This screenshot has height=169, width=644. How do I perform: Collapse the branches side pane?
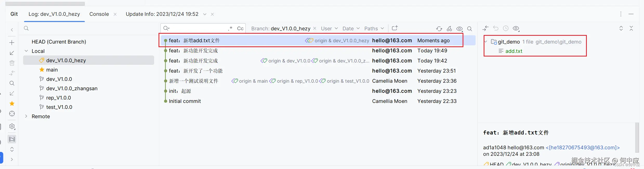12,30
